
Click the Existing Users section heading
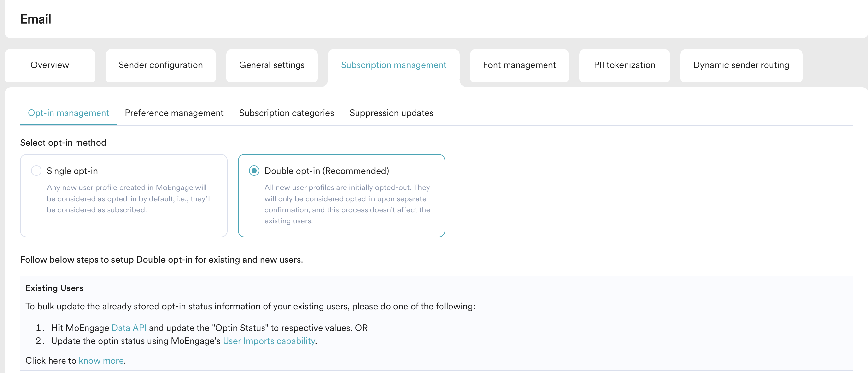(x=54, y=288)
